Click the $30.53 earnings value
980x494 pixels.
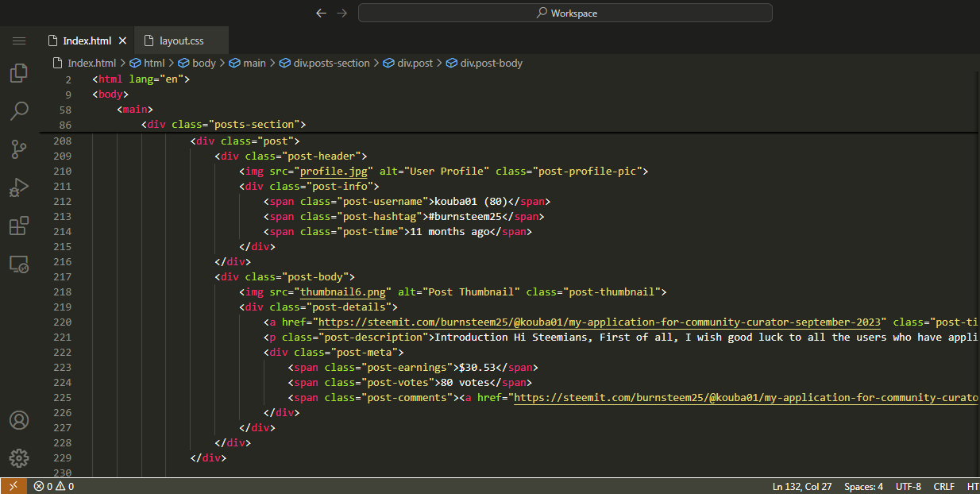coord(478,367)
